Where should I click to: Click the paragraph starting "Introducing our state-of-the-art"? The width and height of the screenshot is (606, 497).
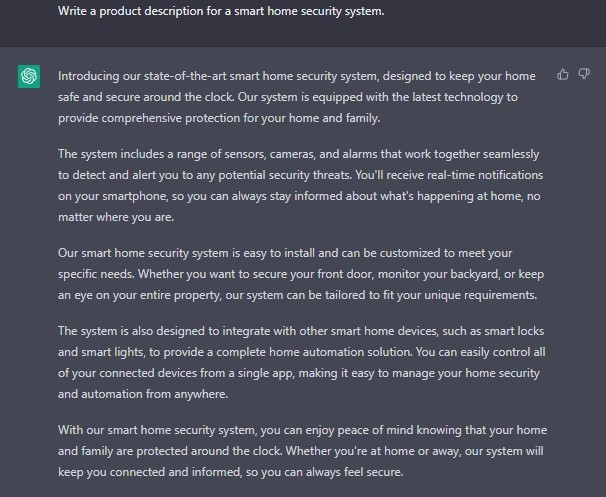pyautogui.click(x=297, y=97)
